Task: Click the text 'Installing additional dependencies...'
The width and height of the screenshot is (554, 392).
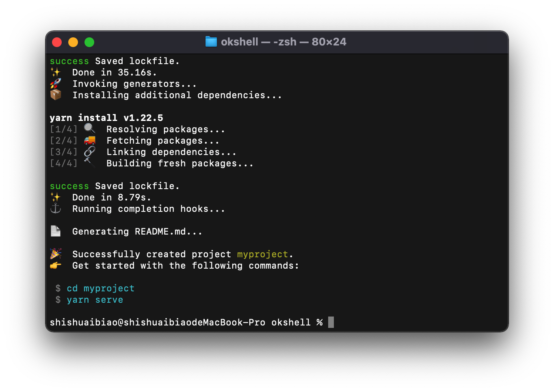Action: click(x=177, y=95)
